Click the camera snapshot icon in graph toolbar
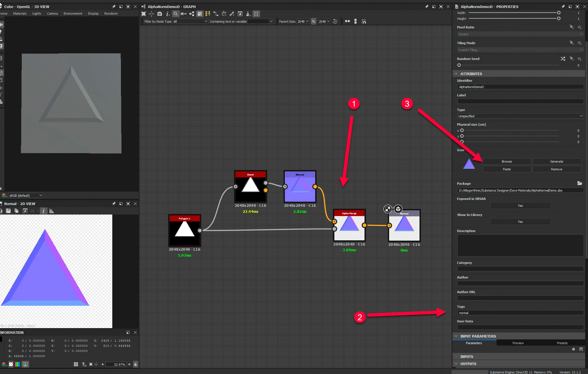Image resolution: width=588 pixels, height=374 pixels. [x=160, y=14]
